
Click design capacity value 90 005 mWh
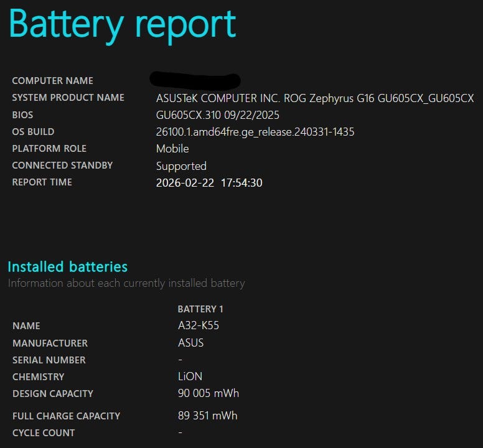tap(209, 393)
